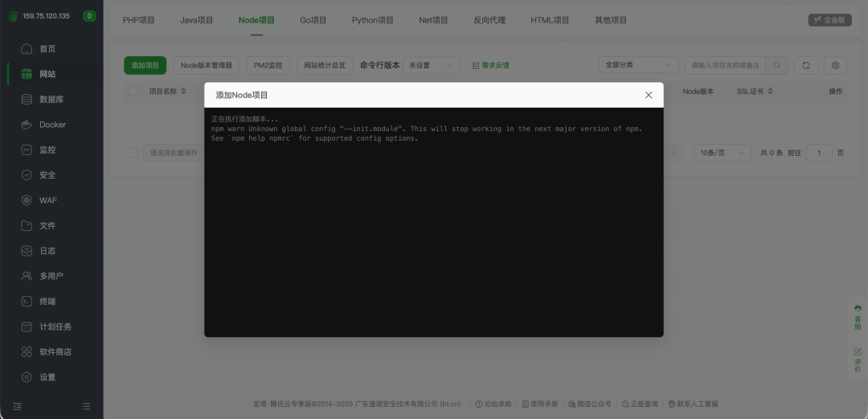Image resolution: width=868 pixels, height=419 pixels.
Task: Click the 需求反馈 link
Action: [x=491, y=65]
